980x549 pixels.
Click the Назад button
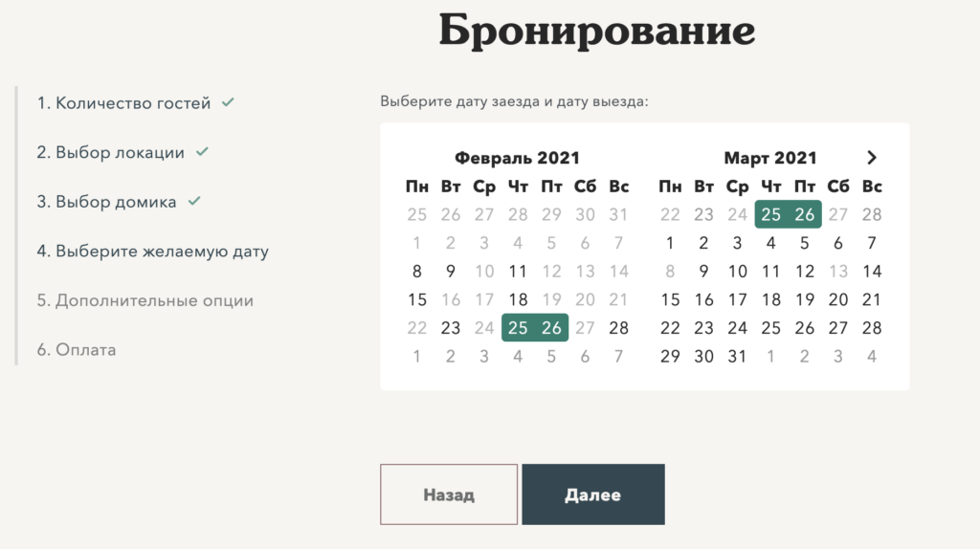click(449, 494)
